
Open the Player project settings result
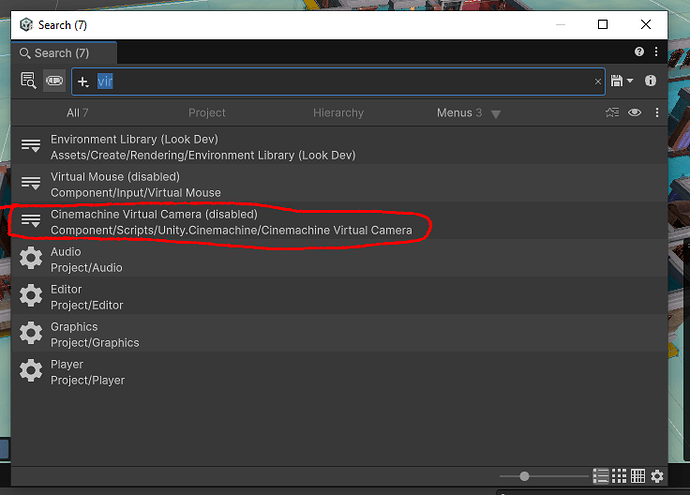(x=339, y=371)
